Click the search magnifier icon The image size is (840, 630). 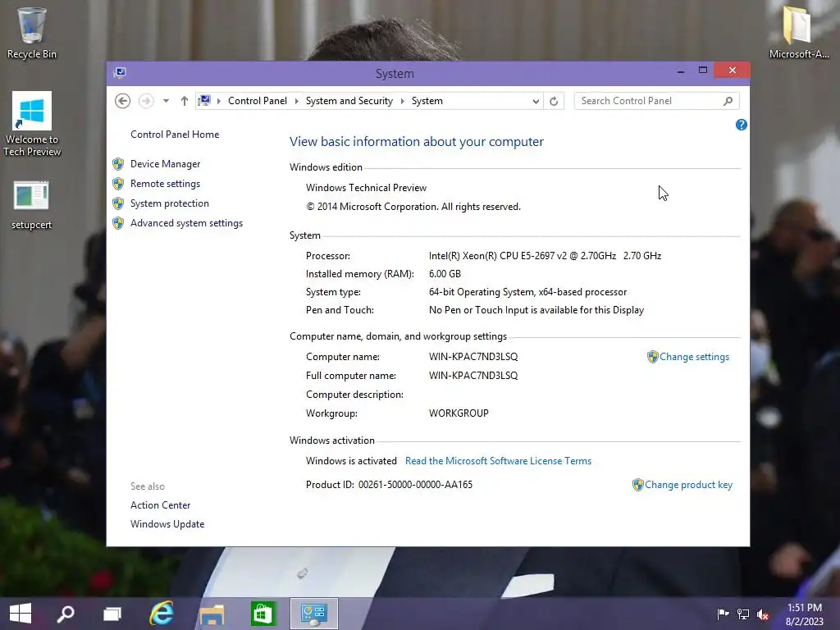[x=728, y=101]
